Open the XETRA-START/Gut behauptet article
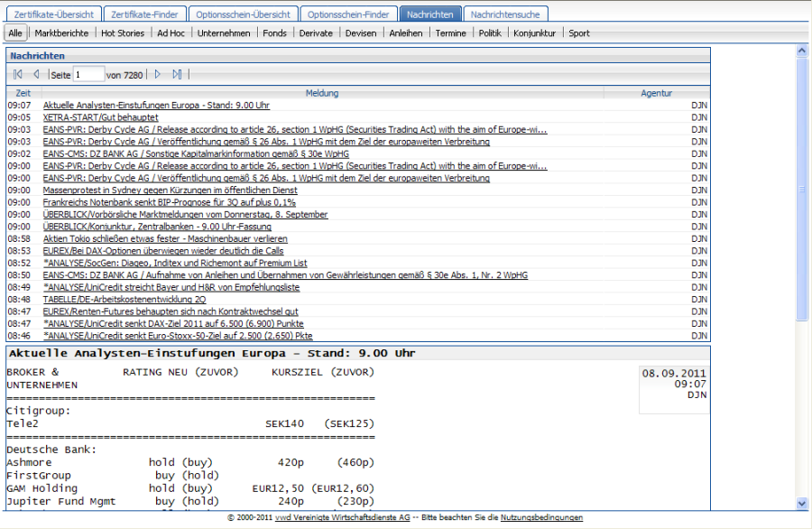Screen dimensions: 812x529 coord(100,117)
